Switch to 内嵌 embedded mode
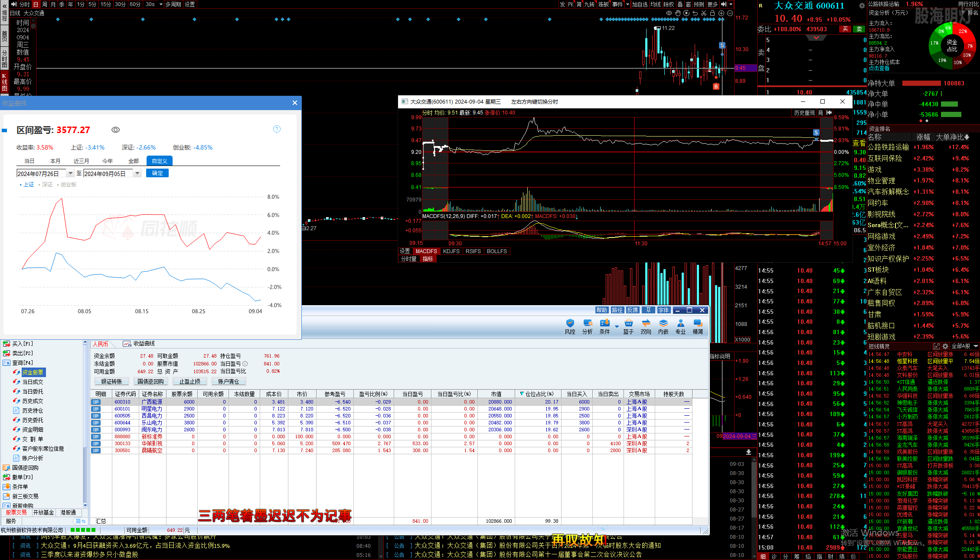Screen dimensions: 980x560 coord(663,327)
